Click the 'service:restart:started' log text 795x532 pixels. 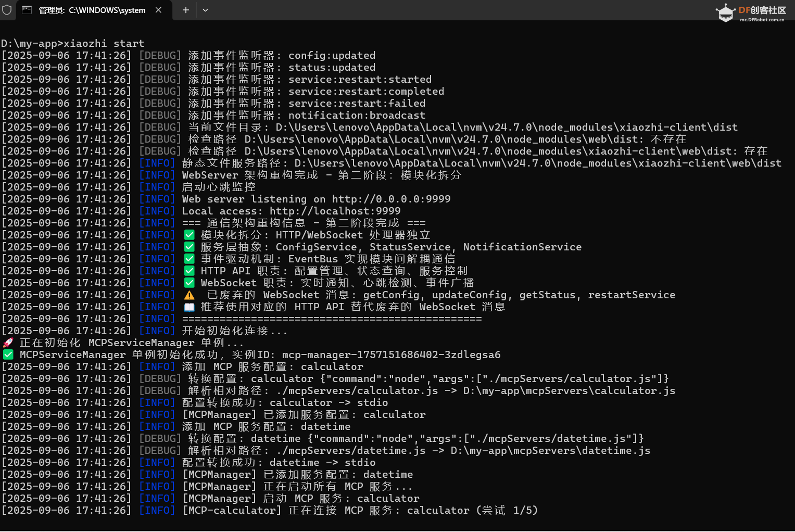pos(360,79)
